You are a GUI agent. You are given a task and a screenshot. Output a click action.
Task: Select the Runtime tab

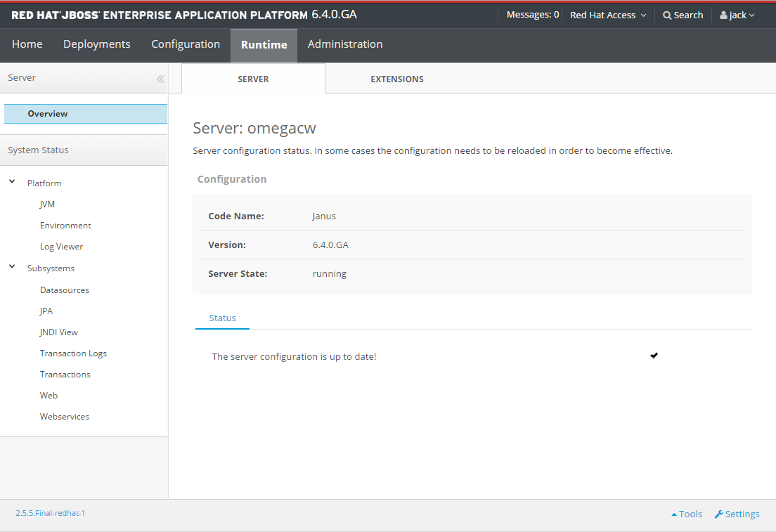(x=264, y=45)
